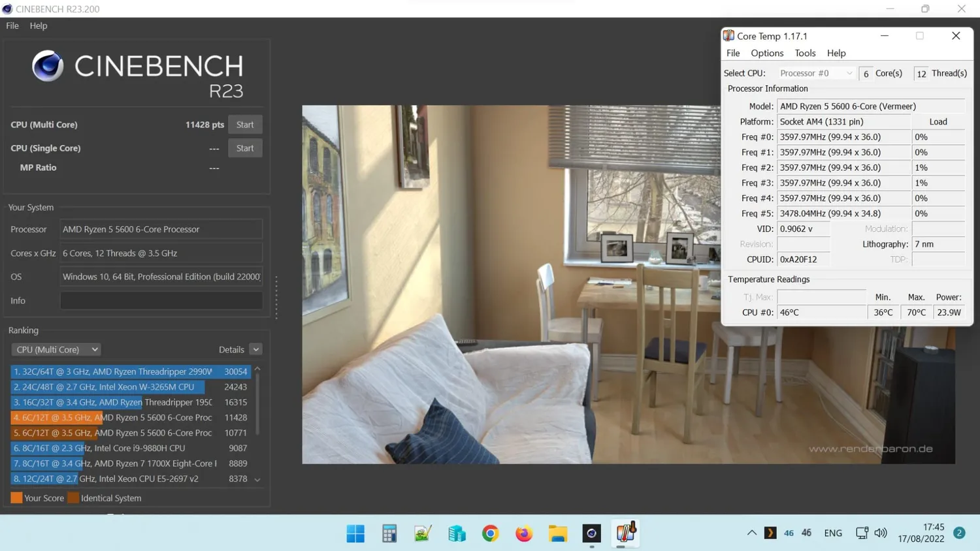This screenshot has height=551, width=980.
Task: Select the orange Your Score row, 11428
Action: (131, 417)
